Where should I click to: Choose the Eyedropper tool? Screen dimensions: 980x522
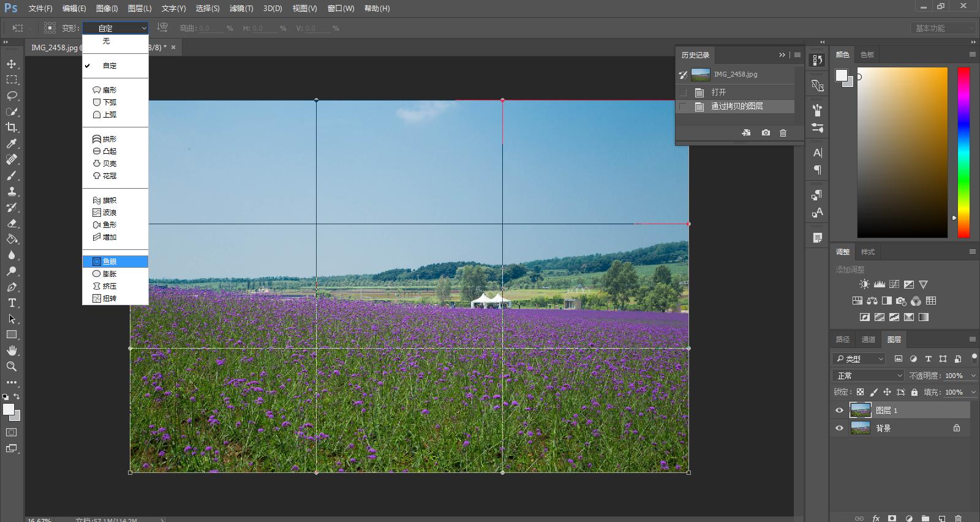12,143
